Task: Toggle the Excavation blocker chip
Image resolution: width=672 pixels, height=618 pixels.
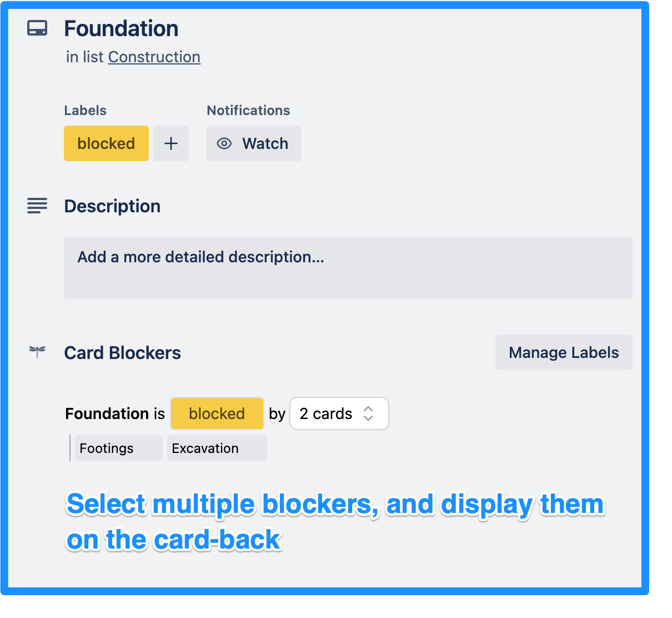Action: pyautogui.click(x=217, y=448)
